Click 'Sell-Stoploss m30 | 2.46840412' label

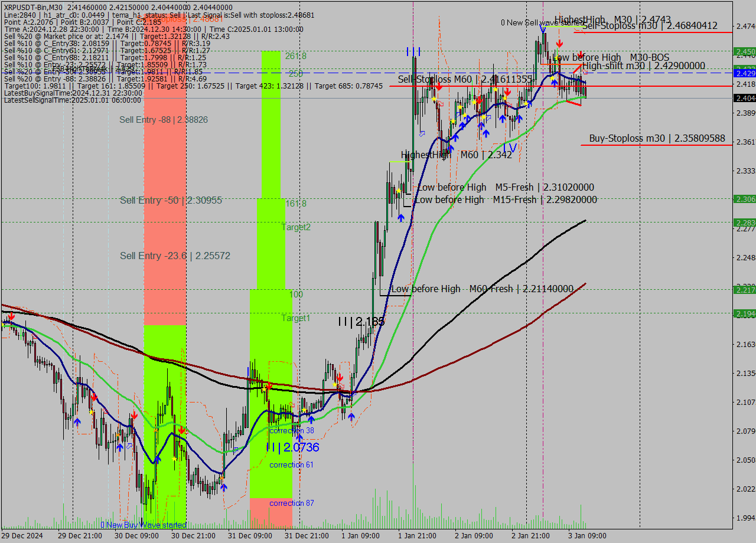pos(650,26)
